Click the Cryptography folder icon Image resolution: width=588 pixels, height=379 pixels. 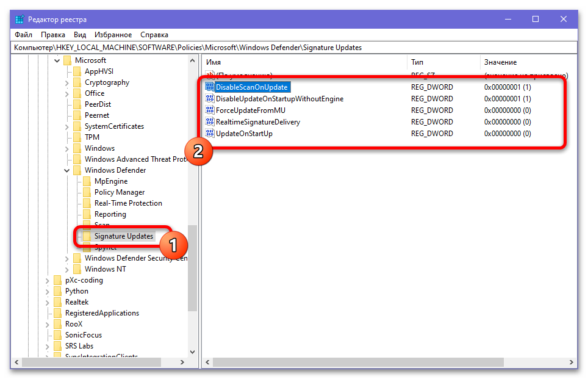click(x=77, y=82)
